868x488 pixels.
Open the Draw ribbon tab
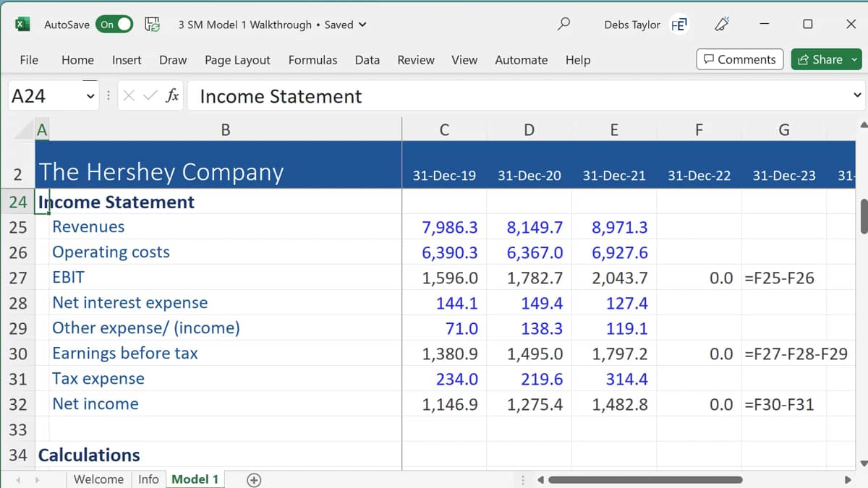[173, 60]
